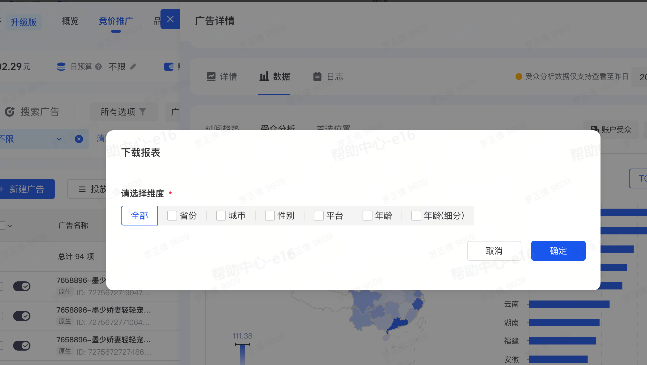Image resolution: width=647 pixels, height=365 pixels.
Task: Check the 年龄(细分) dimension checkbox
Action: (416, 215)
